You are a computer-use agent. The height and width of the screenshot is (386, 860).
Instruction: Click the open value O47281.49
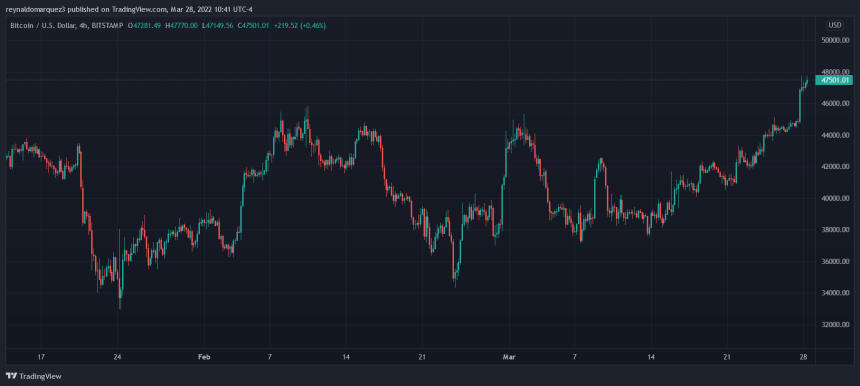point(144,26)
